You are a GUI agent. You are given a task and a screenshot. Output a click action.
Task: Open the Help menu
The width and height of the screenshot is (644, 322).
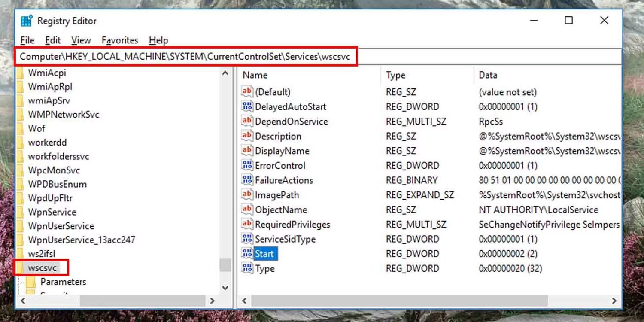click(158, 40)
